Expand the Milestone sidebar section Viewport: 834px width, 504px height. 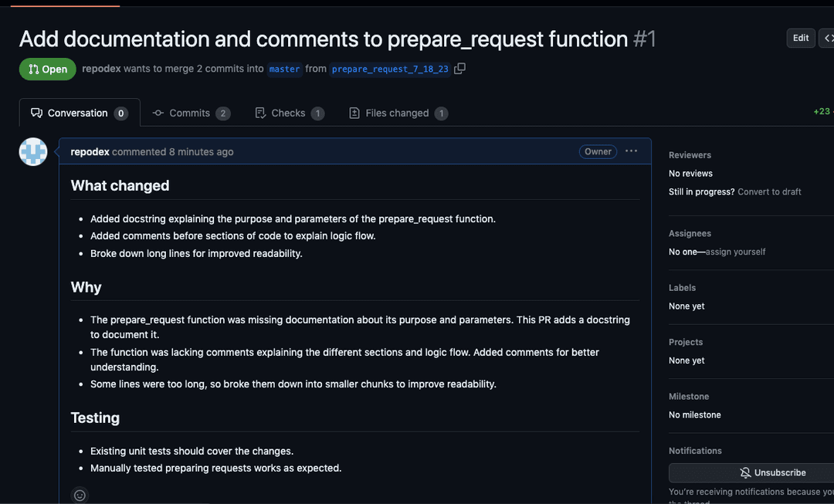point(688,397)
